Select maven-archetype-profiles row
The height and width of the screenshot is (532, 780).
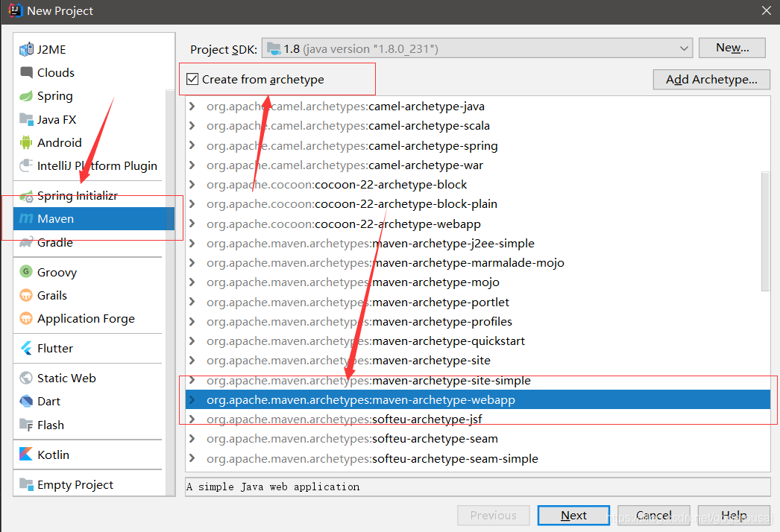[477, 322]
